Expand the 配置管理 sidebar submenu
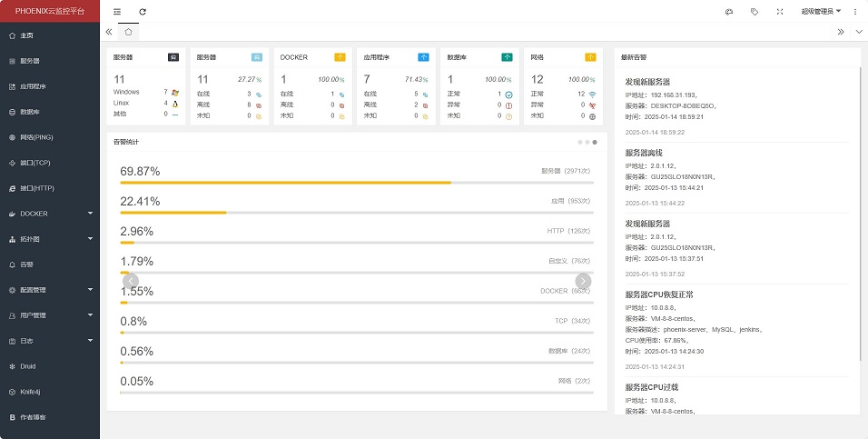The height and width of the screenshot is (439, 868). (x=49, y=290)
